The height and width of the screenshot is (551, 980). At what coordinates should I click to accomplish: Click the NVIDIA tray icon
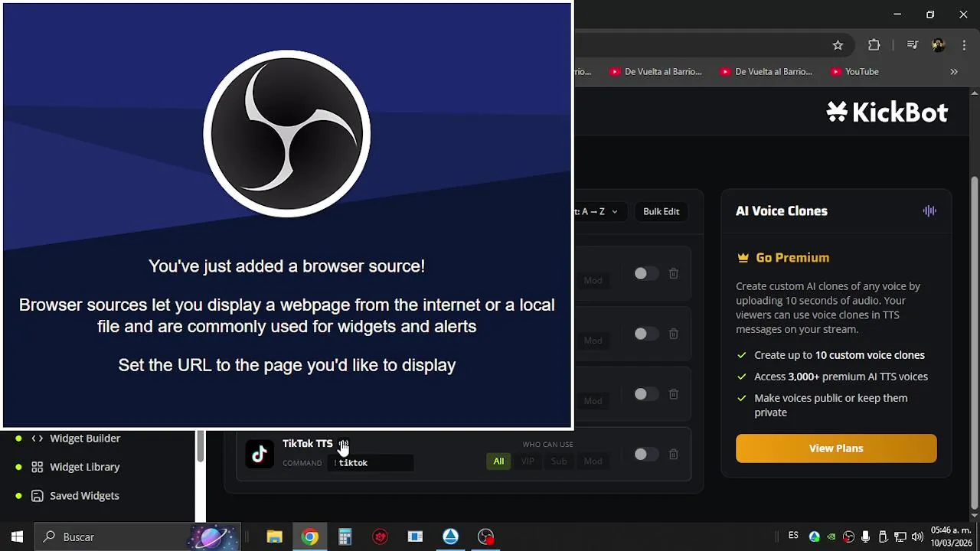831,536
